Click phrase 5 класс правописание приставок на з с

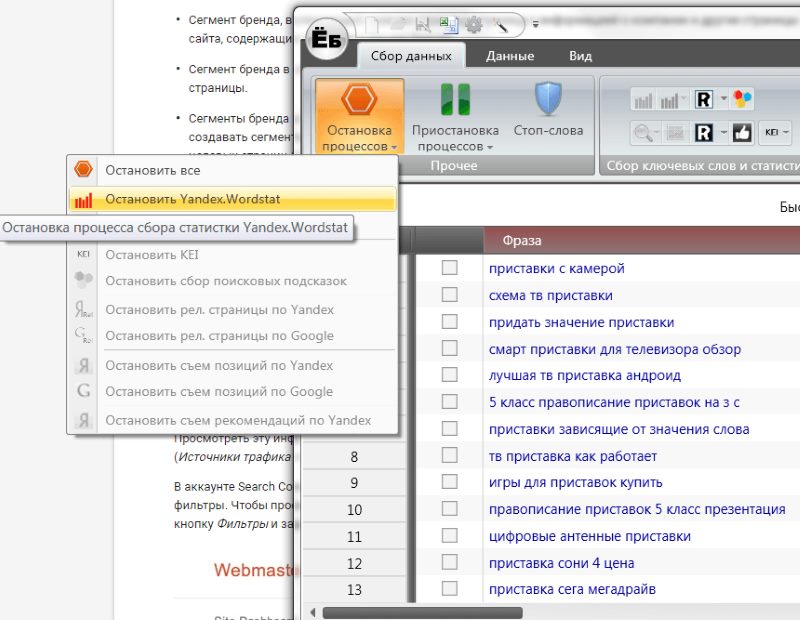point(614,402)
